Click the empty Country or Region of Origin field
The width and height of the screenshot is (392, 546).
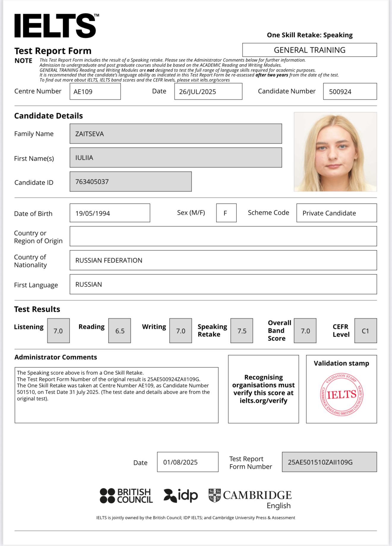tap(223, 236)
